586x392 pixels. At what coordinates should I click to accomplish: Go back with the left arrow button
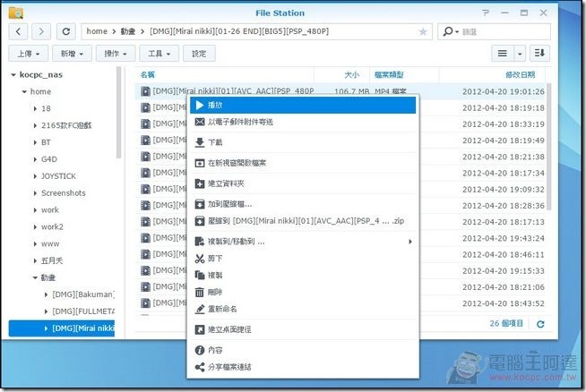point(19,31)
